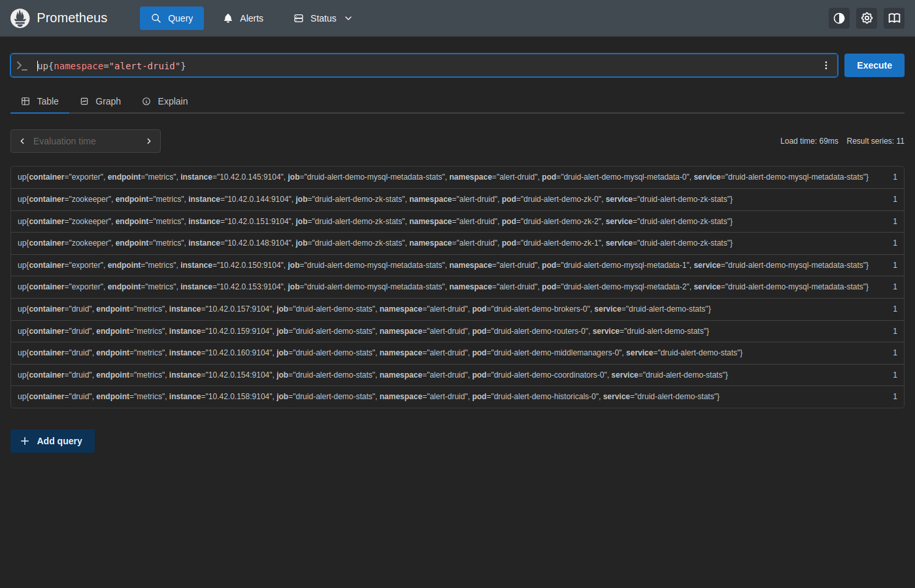Open the settings gear menu

coord(867,18)
